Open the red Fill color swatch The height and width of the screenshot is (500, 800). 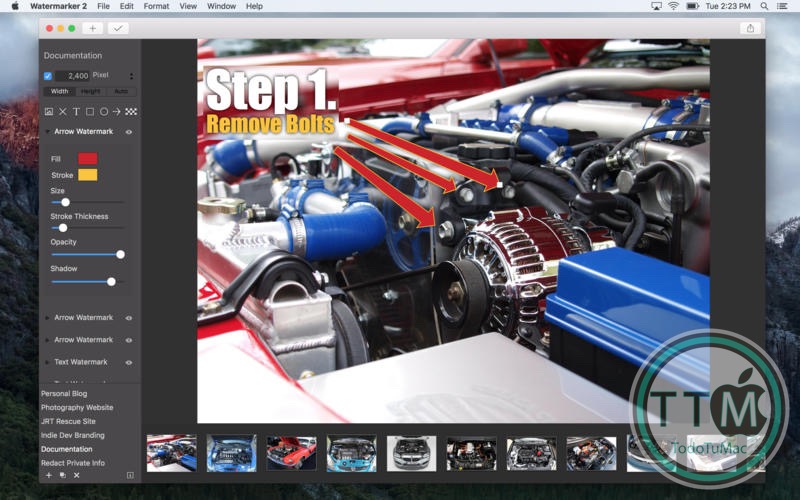(88, 159)
